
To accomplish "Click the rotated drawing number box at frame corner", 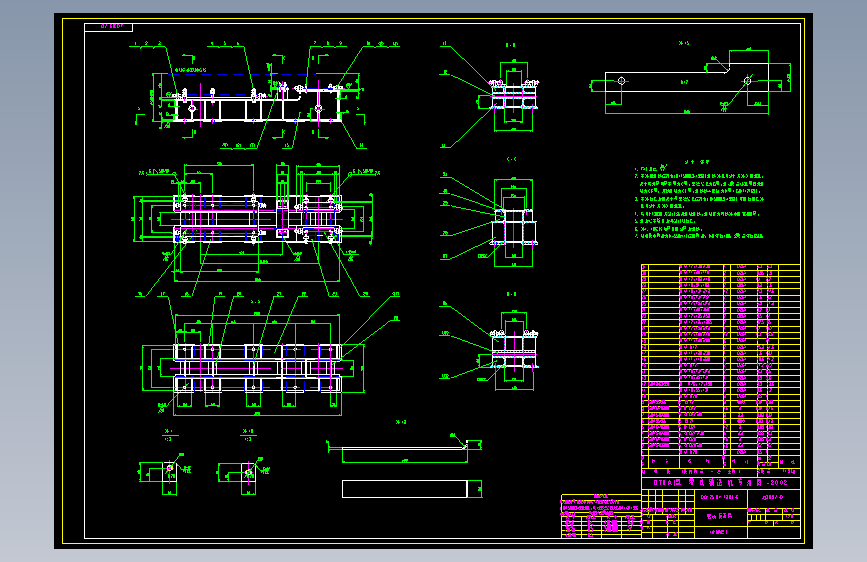I will (108, 27).
